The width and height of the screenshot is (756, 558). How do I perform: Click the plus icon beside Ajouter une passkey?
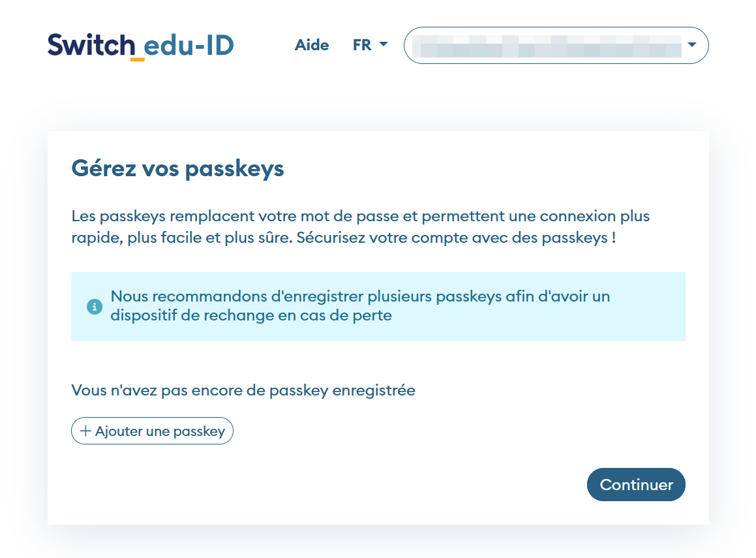pos(85,431)
